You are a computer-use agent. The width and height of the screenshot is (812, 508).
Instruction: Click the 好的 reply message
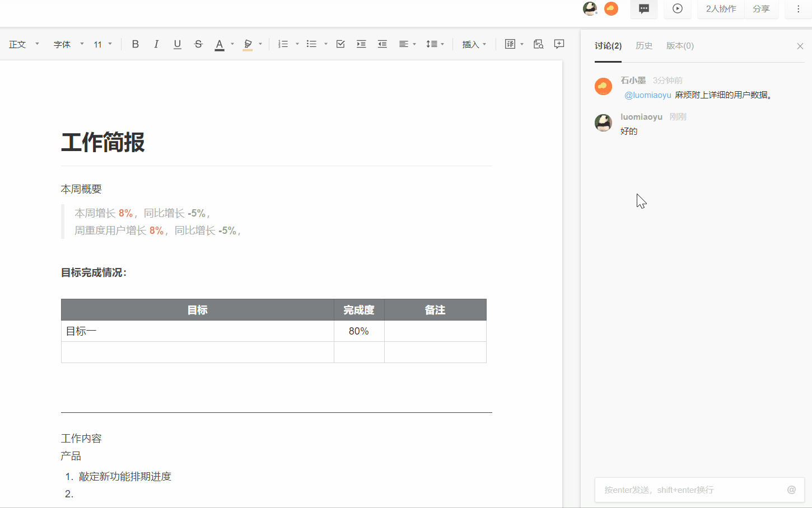tap(629, 131)
